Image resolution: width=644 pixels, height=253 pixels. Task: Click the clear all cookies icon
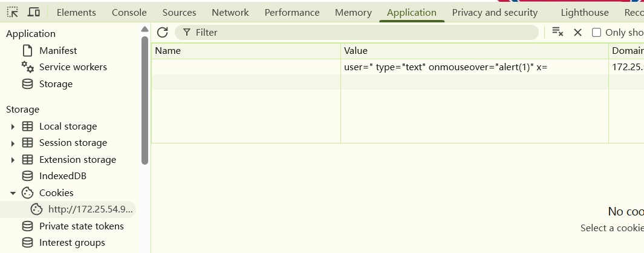558,32
